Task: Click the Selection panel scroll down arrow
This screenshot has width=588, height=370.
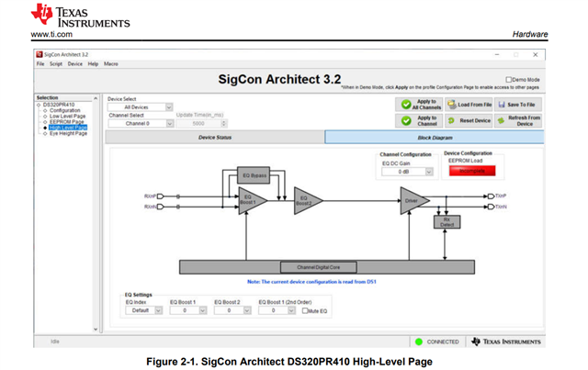Action: pyautogui.click(x=96, y=329)
